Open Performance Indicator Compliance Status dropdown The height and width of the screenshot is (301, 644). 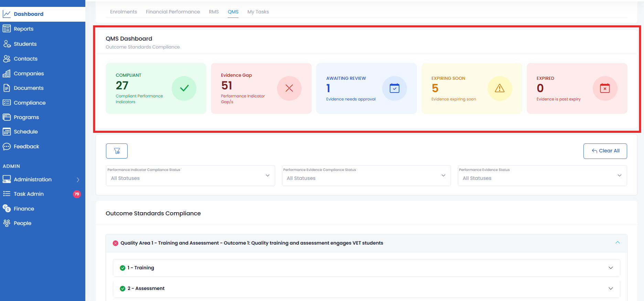[190, 176]
